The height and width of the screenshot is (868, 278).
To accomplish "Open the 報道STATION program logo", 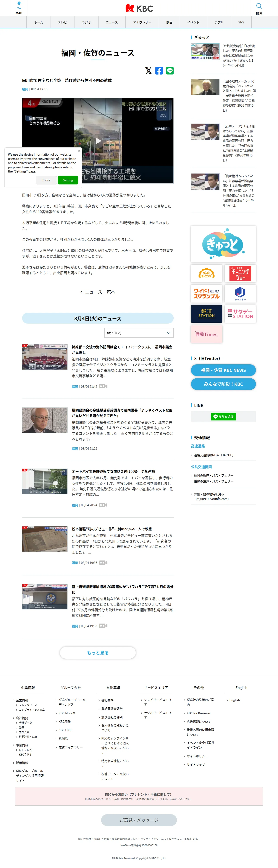I will tap(206, 314).
